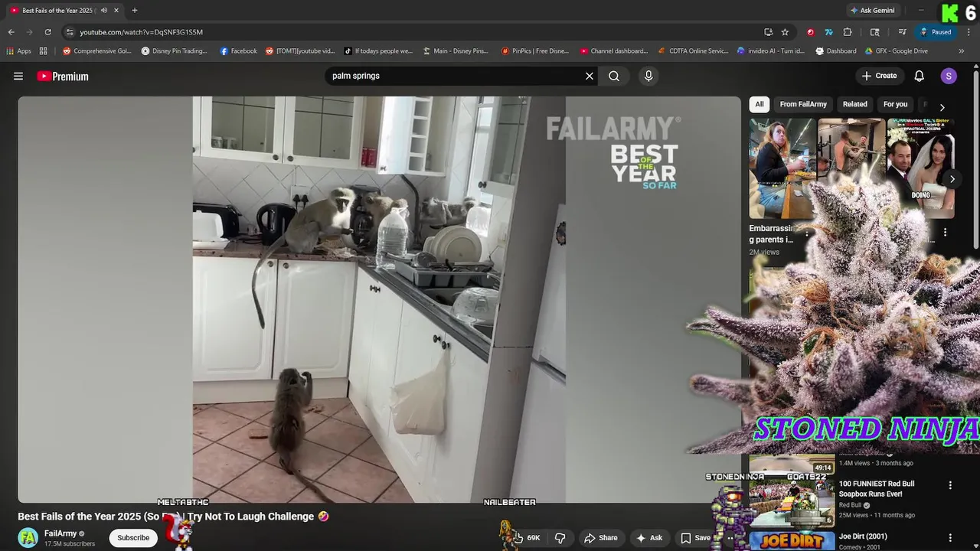The width and height of the screenshot is (980, 551).
Task: Open the invideo AI bookmark
Action: point(771,51)
